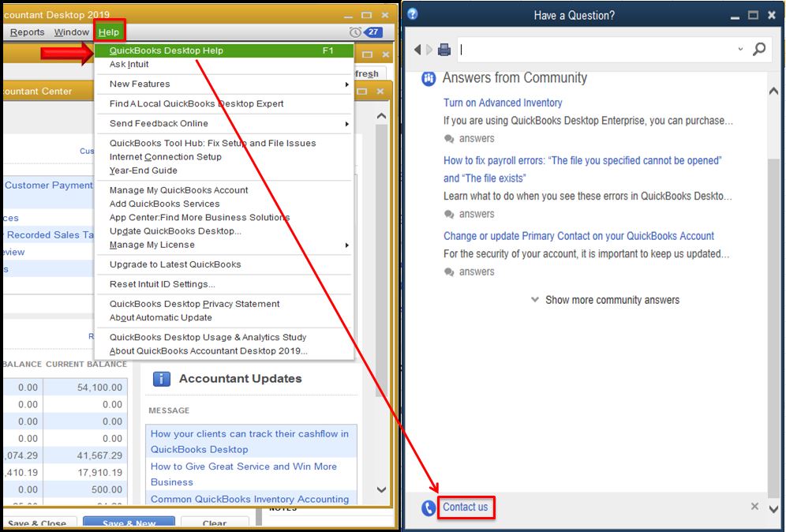Image resolution: width=786 pixels, height=532 pixels.
Task: Open the Window menu
Action: coord(71,32)
